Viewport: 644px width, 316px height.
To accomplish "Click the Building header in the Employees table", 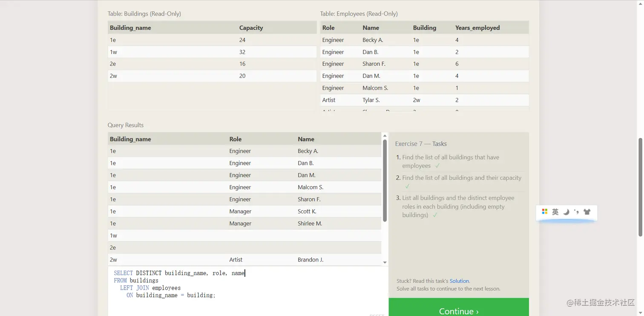I will [425, 28].
